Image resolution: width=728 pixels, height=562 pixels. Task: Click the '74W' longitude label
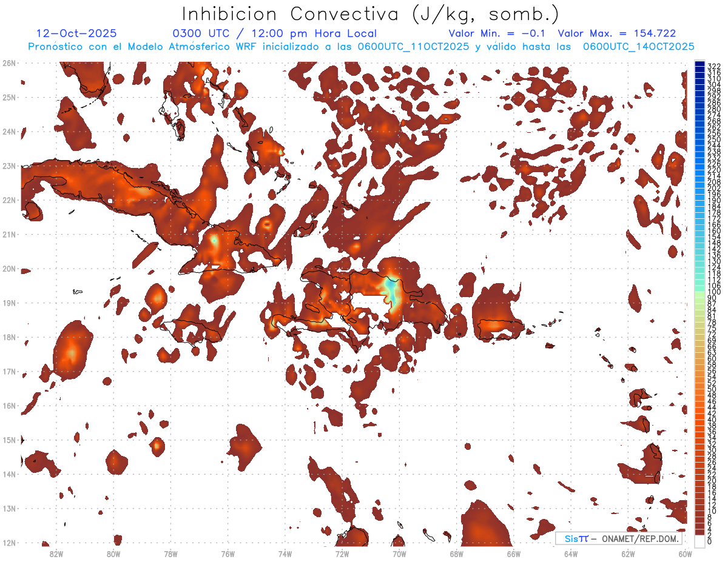point(285,554)
